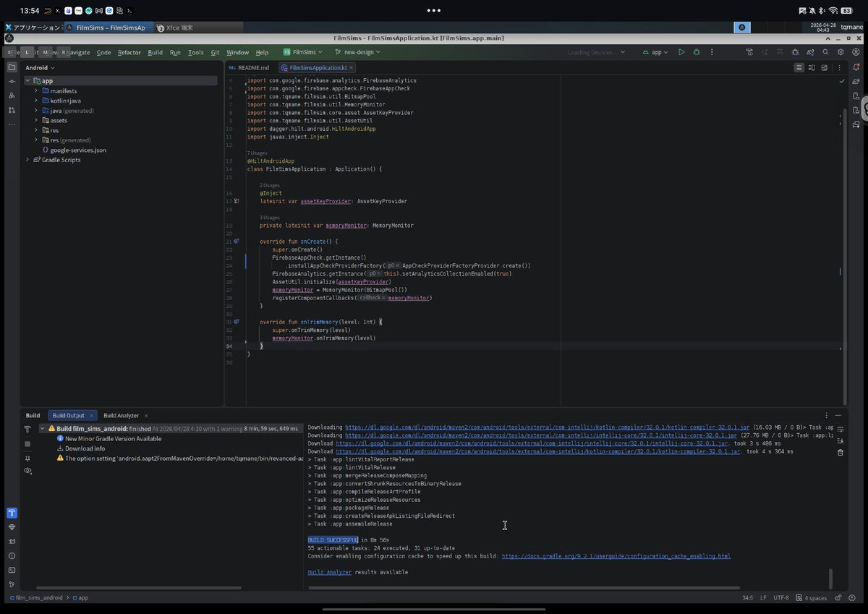The height and width of the screenshot is (614, 868).
Task: Toggle soft-wrap in build output
Action: (840, 429)
